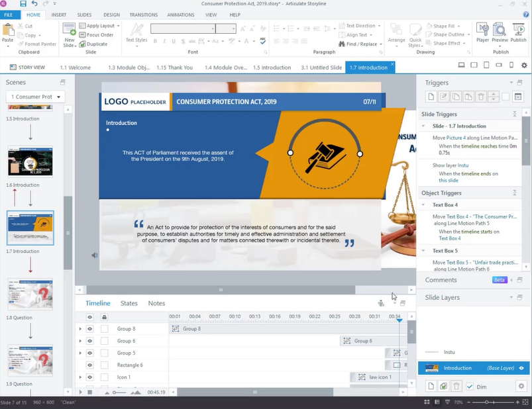532x409 pixels.
Task: Insert a New Slide
Action: pos(69,35)
